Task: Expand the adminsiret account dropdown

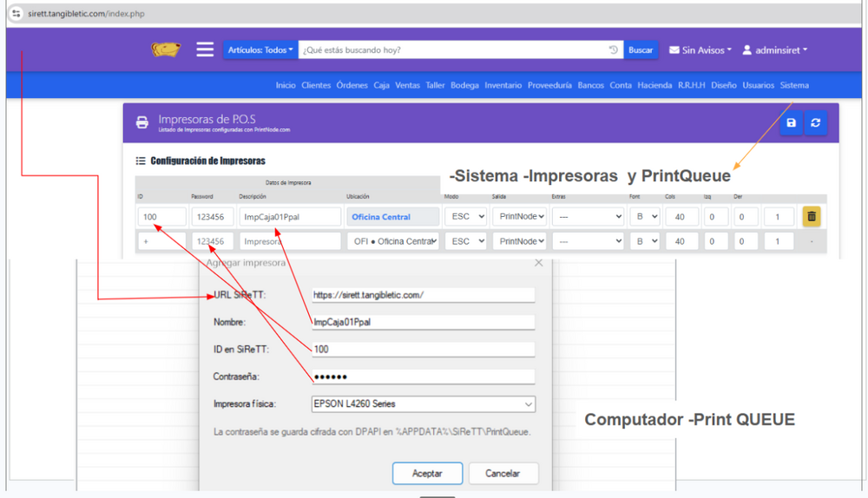Action: point(774,49)
